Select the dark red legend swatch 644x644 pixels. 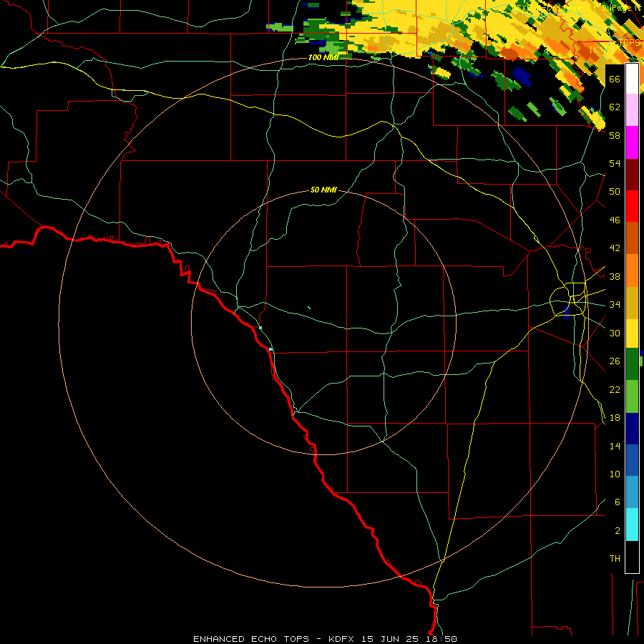pyautogui.click(x=632, y=175)
